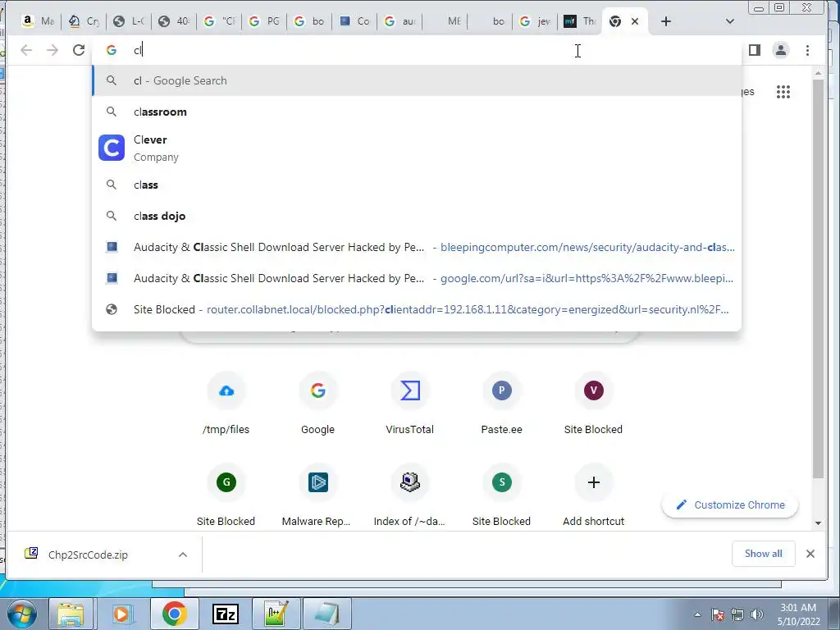Open the Chrome three-dot menu

[x=807, y=50]
